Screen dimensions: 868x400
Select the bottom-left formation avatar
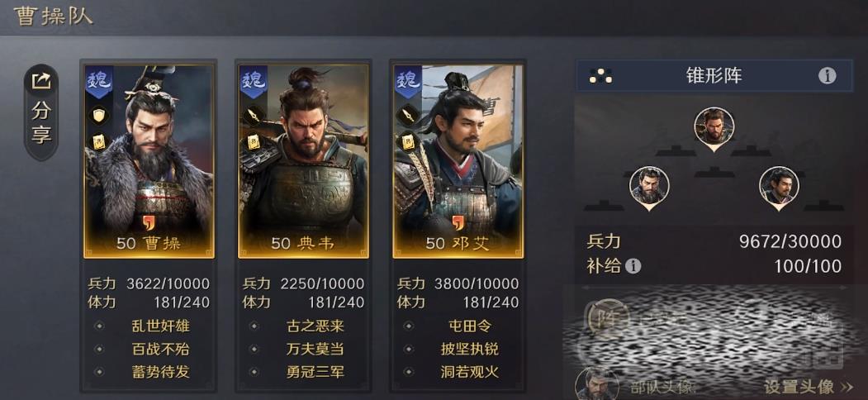tap(649, 188)
